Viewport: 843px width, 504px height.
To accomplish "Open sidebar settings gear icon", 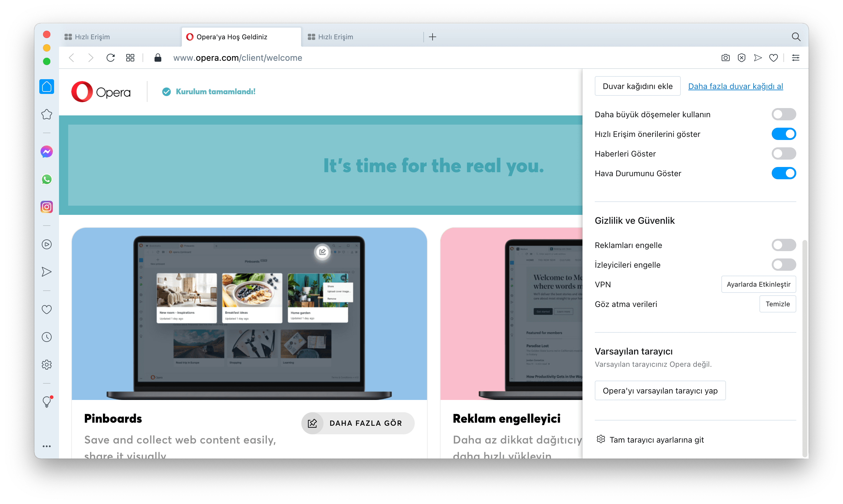I will pos(47,364).
